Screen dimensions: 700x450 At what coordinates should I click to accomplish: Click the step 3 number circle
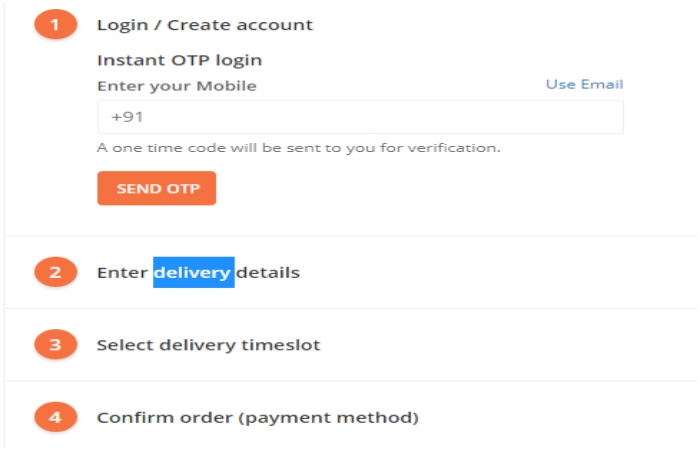point(55,345)
